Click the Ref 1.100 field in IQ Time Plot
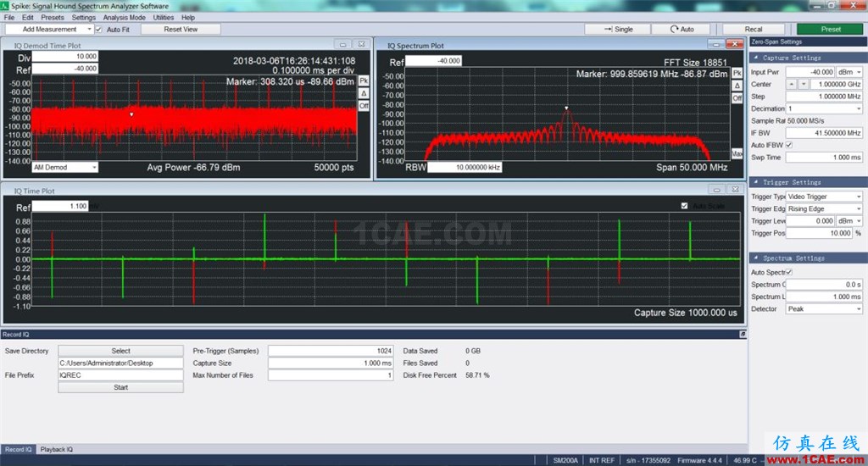Image resolution: width=868 pixels, height=466 pixels. click(x=60, y=206)
